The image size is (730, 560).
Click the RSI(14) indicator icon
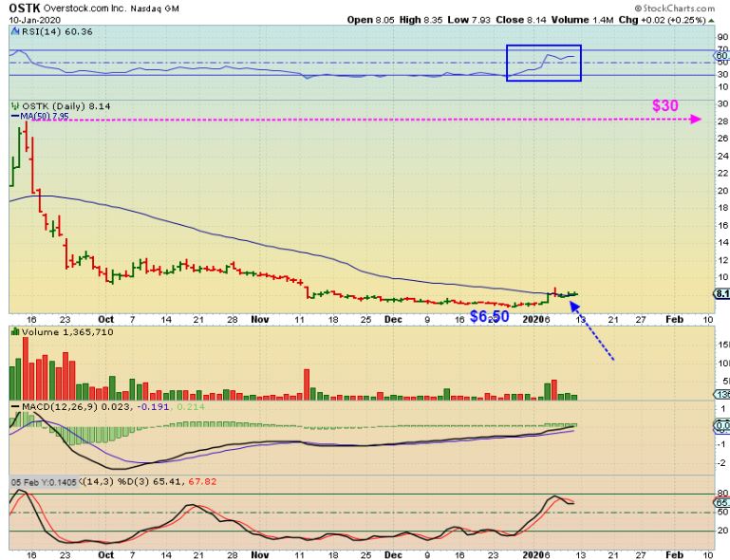(15, 31)
